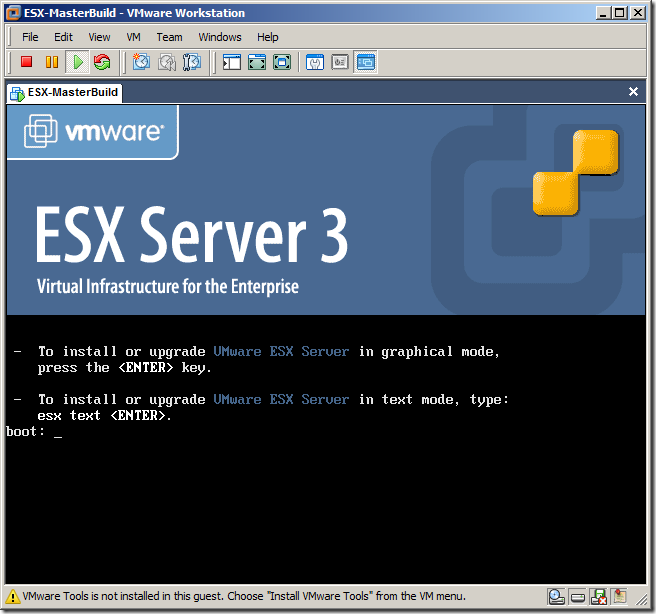Open the VM menu
Image resolution: width=656 pixels, height=614 pixels.
[x=134, y=37]
